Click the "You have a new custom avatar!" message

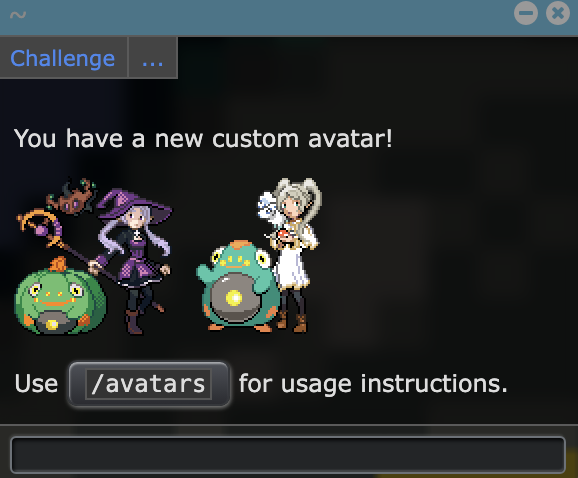click(x=203, y=139)
